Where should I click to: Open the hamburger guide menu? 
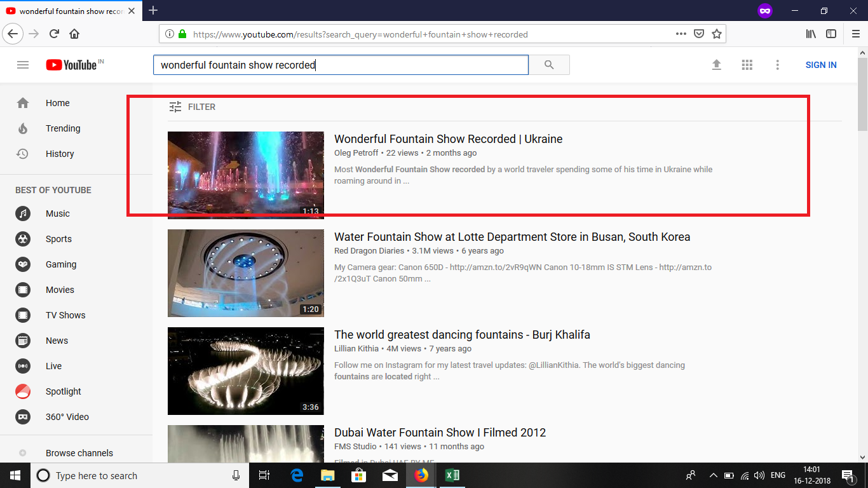(23, 65)
